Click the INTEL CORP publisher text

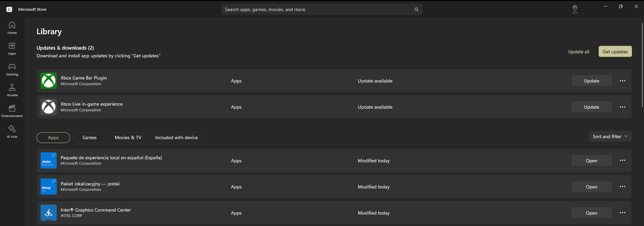tap(71, 216)
